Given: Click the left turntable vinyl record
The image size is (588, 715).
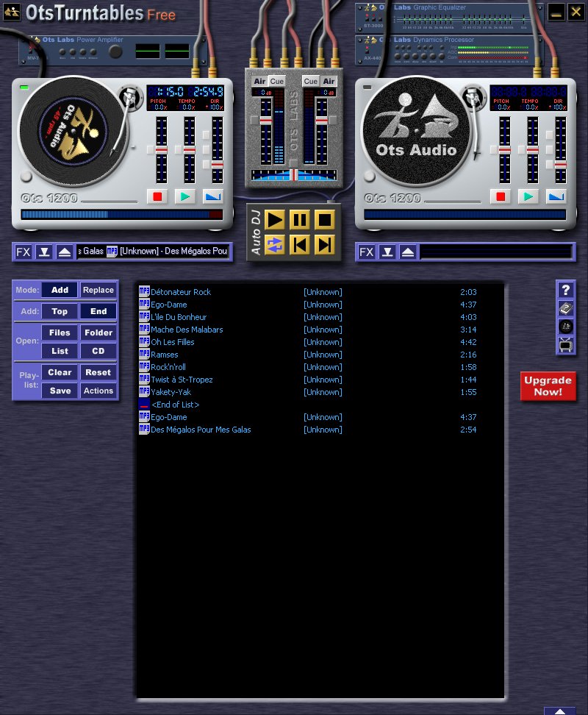Looking at the screenshot, I should pyautogui.click(x=73, y=132).
